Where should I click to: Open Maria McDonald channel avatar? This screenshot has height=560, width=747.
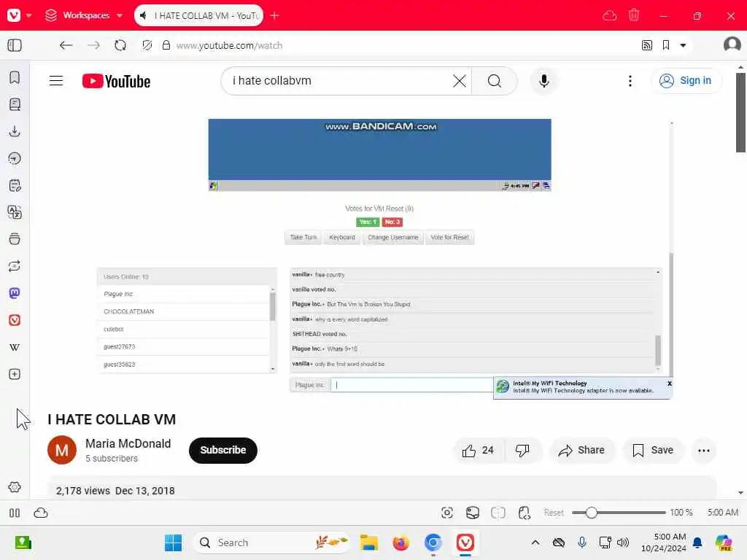tap(62, 450)
